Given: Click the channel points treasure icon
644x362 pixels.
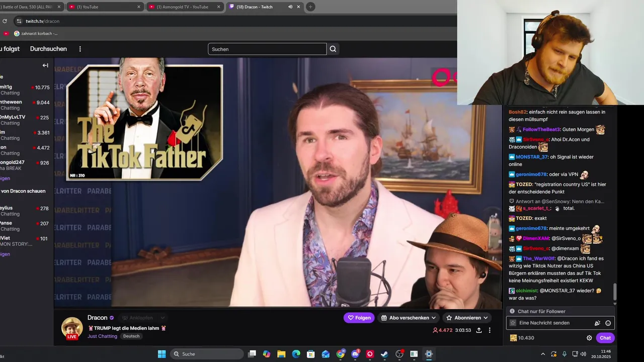Looking at the screenshot, I should (x=513, y=338).
